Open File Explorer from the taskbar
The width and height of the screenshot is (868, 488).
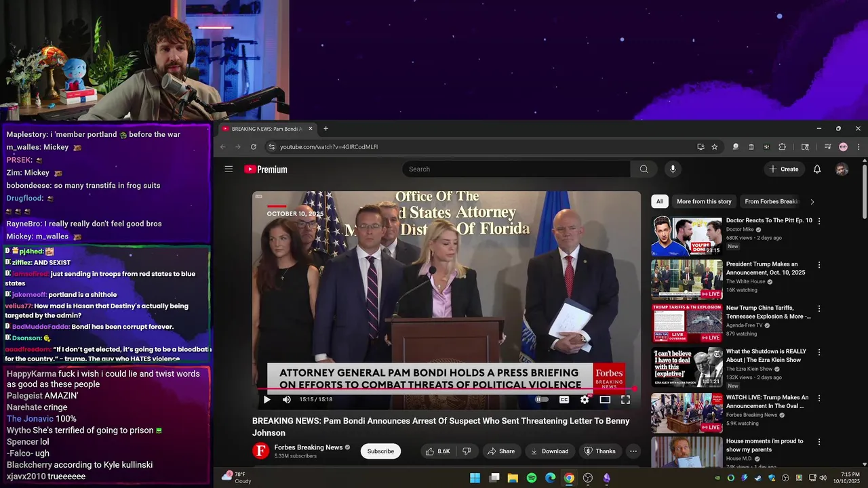(x=513, y=478)
